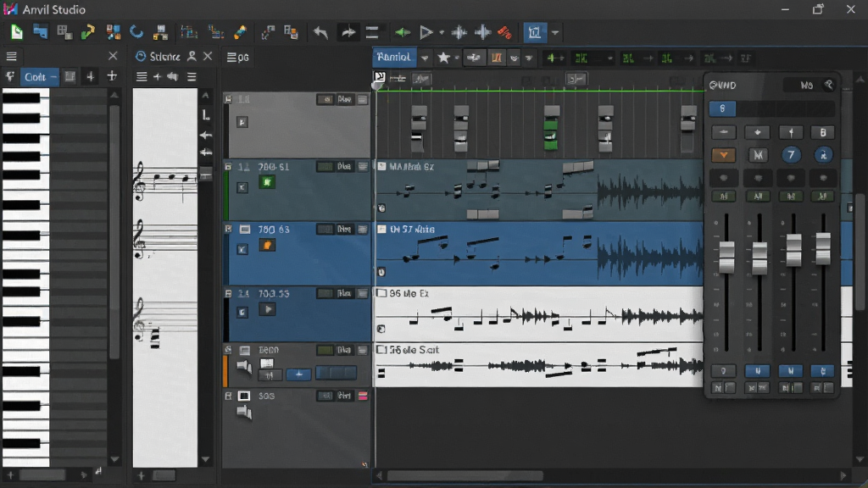
Task: Switch to the Ramiol tab
Action: point(393,57)
